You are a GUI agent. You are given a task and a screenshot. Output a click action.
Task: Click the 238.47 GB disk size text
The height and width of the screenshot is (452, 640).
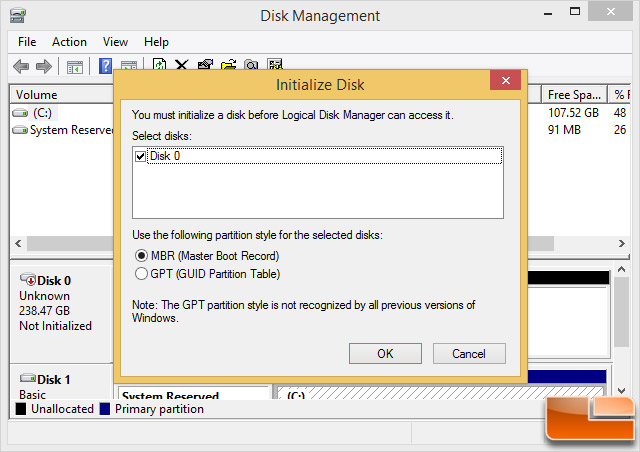tap(44, 311)
